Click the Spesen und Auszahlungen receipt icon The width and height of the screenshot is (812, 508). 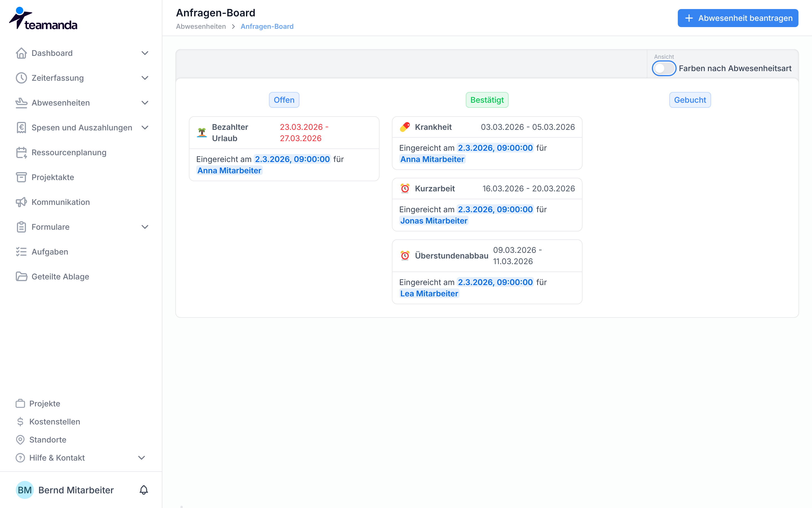(21, 128)
